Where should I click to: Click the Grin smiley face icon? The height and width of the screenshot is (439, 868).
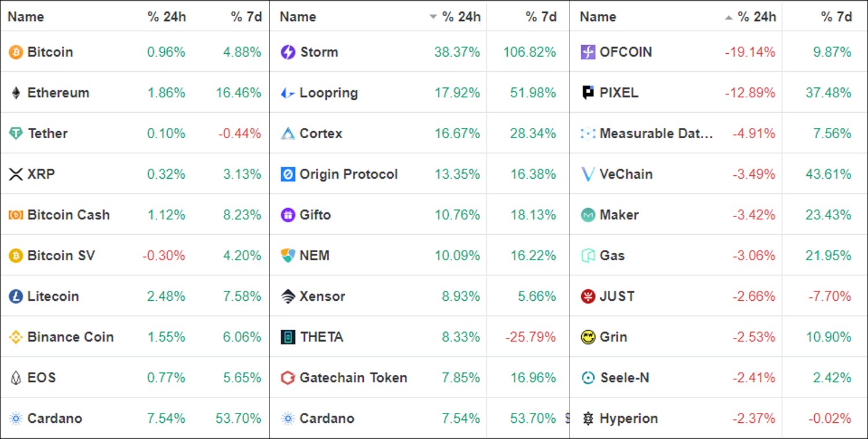588,337
